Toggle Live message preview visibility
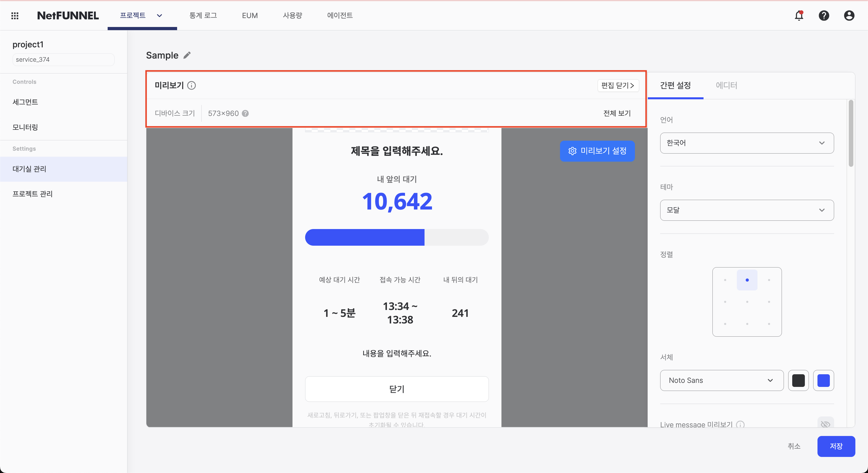Screen dimensions: 868x473 (x=826, y=425)
